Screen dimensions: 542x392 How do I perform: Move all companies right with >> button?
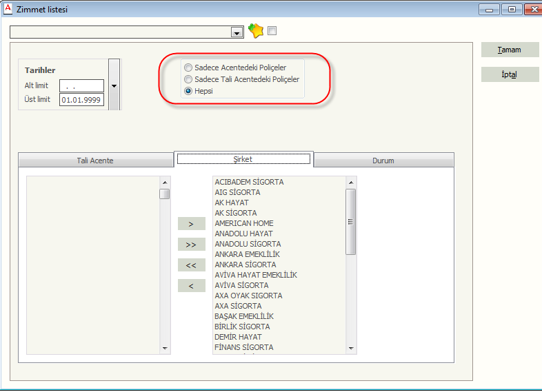pyautogui.click(x=191, y=245)
